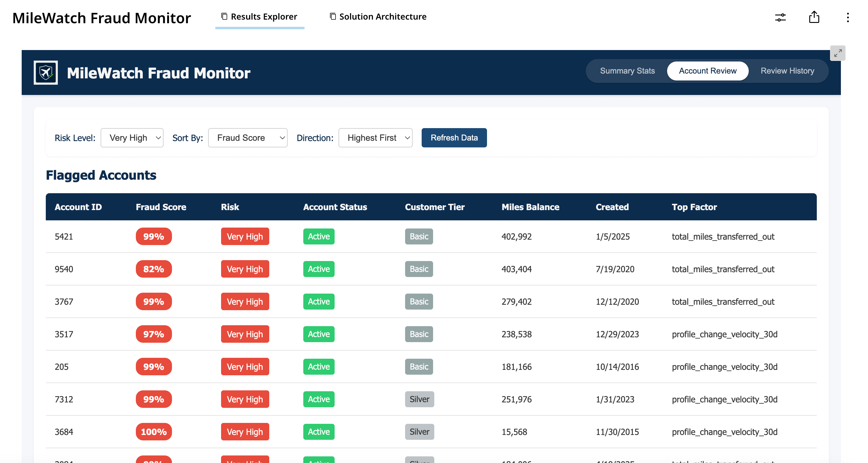Switch to the Solution Architecture tab
Image resolution: width=868 pixels, height=463 pixels.
click(x=382, y=16)
